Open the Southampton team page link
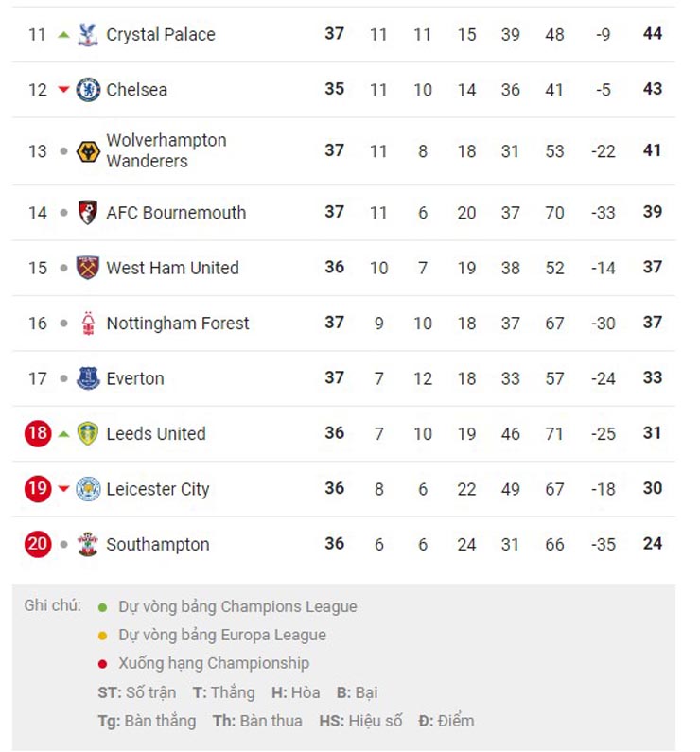700x752 pixels. pyautogui.click(x=158, y=545)
